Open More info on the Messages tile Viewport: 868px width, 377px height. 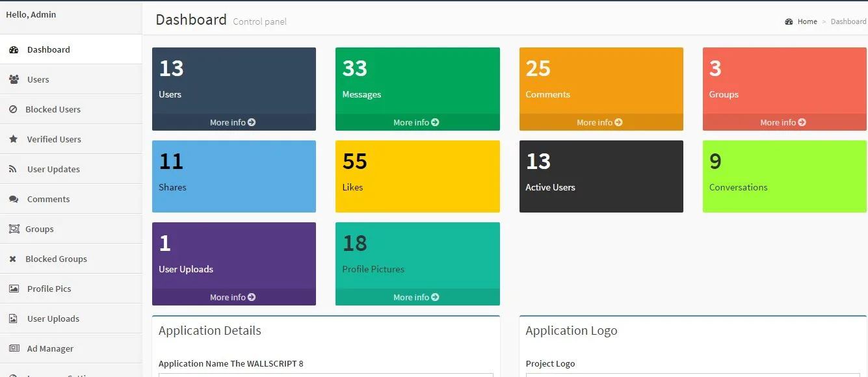(417, 122)
